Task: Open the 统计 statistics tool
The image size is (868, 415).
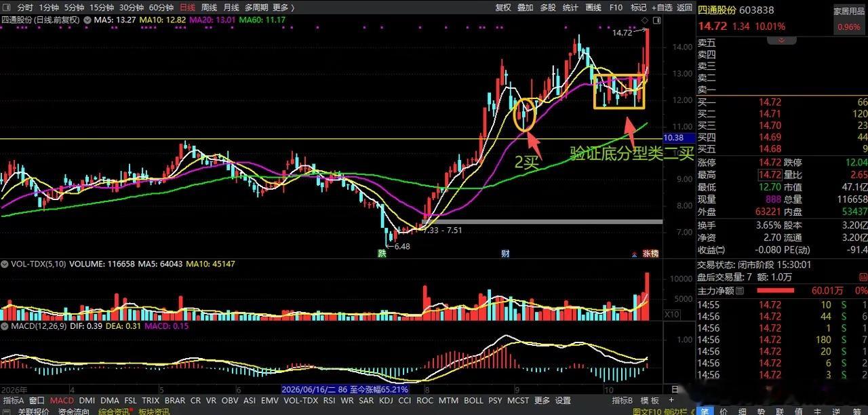Action: pos(570,7)
